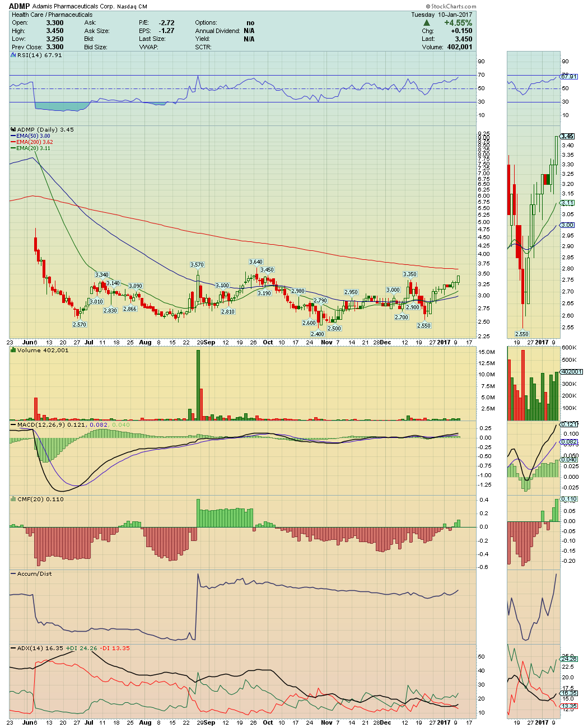Click the EMA(200) 3.62 legend text
Image resolution: width=588 pixels, height=728 pixels.
click(x=35, y=142)
